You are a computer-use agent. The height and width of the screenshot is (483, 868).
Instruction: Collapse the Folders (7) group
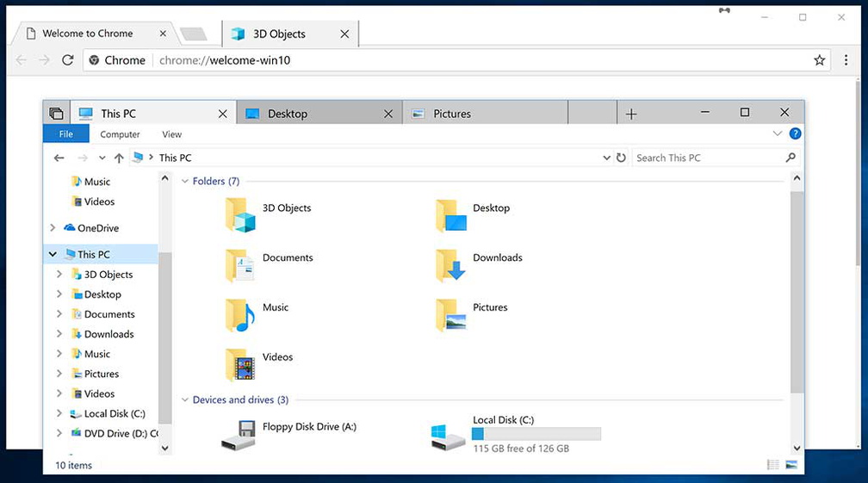pos(185,181)
